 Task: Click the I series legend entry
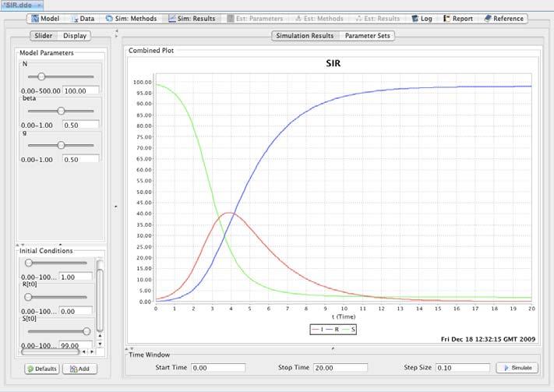(x=318, y=330)
